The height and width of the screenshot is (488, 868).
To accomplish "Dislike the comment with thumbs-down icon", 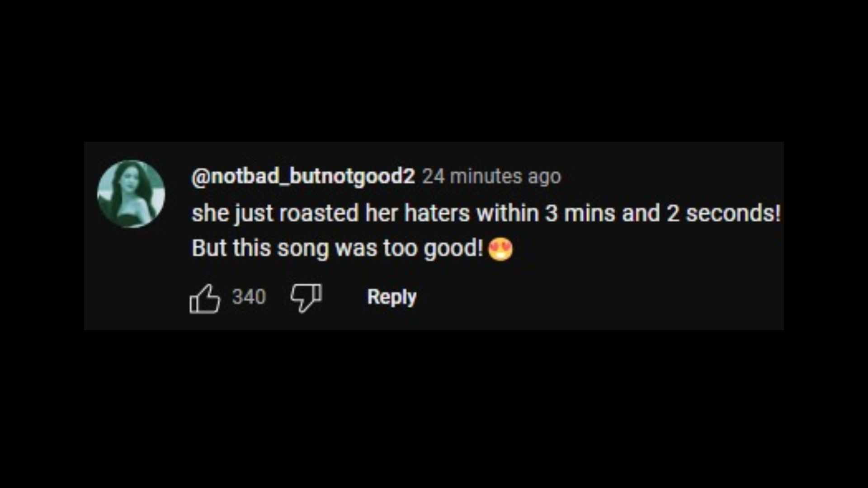I will pyautogui.click(x=306, y=298).
